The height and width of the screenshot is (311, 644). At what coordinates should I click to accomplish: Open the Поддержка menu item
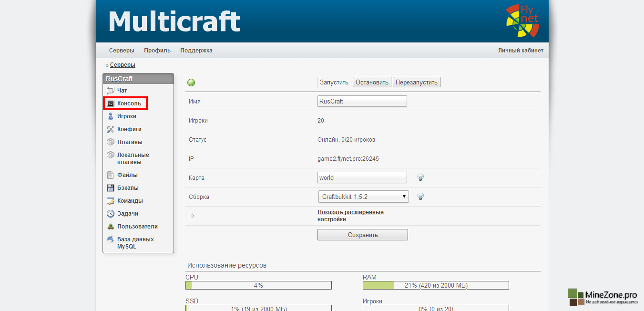coord(196,51)
